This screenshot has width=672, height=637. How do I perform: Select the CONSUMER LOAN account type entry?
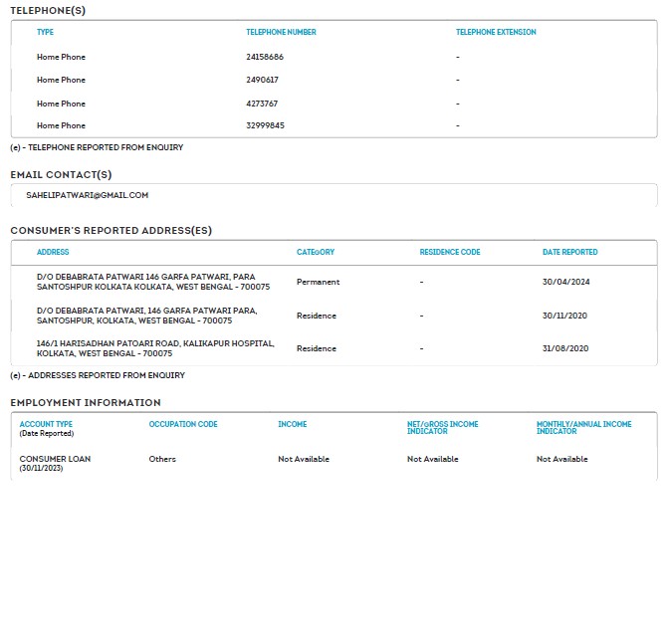tap(55, 463)
